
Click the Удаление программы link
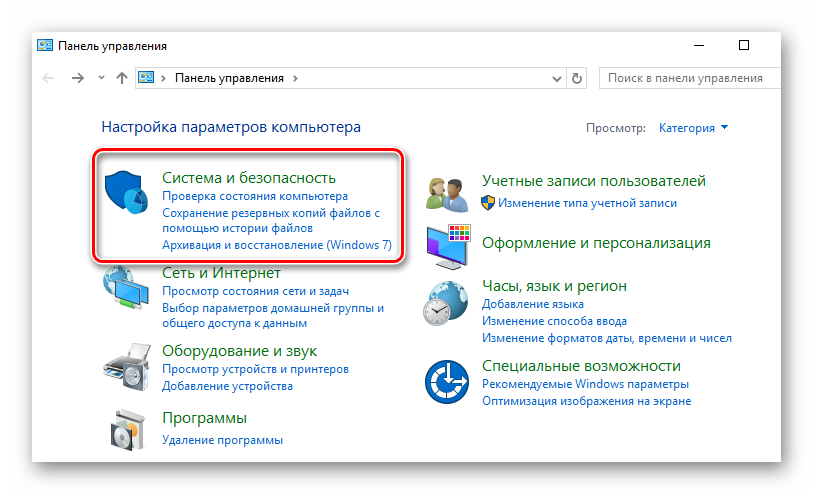click(222, 440)
